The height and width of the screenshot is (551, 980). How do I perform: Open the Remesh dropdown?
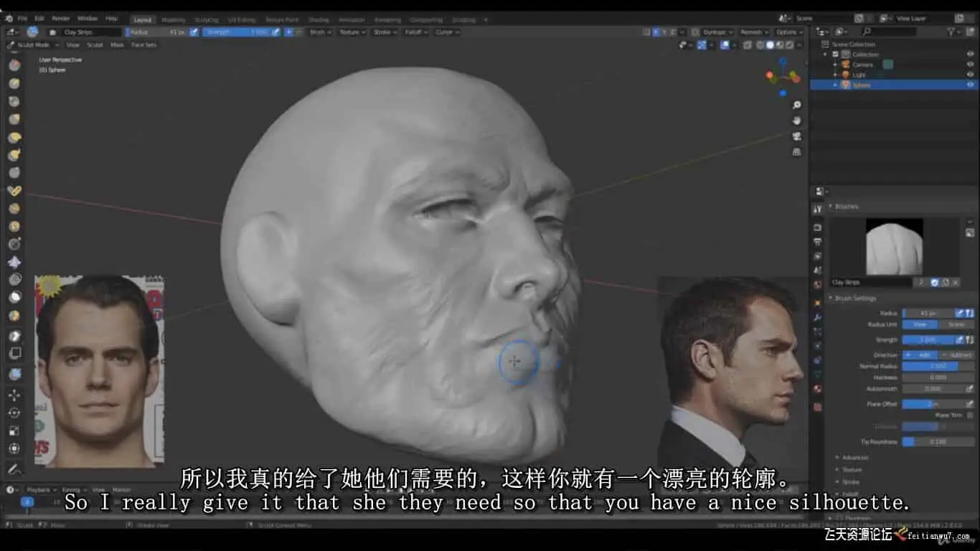coord(754,32)
